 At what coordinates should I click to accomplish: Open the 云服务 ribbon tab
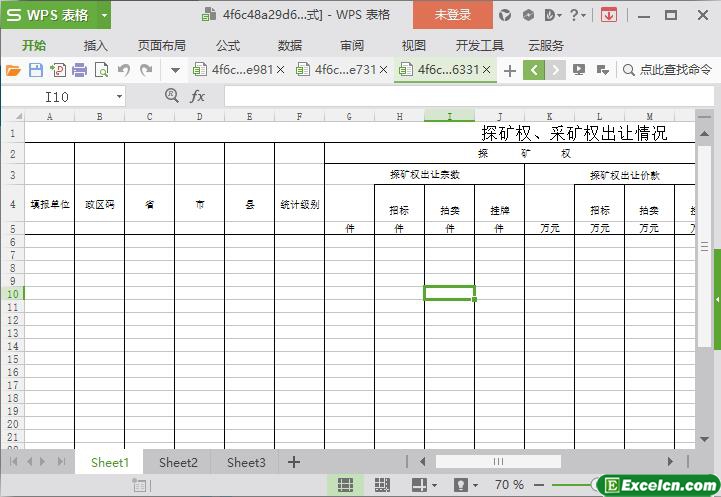coord(546,46)
